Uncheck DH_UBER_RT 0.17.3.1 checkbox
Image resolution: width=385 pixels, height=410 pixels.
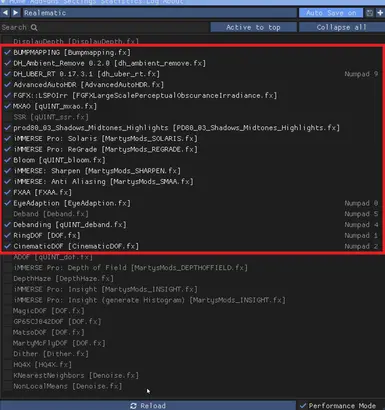(8, 74)
